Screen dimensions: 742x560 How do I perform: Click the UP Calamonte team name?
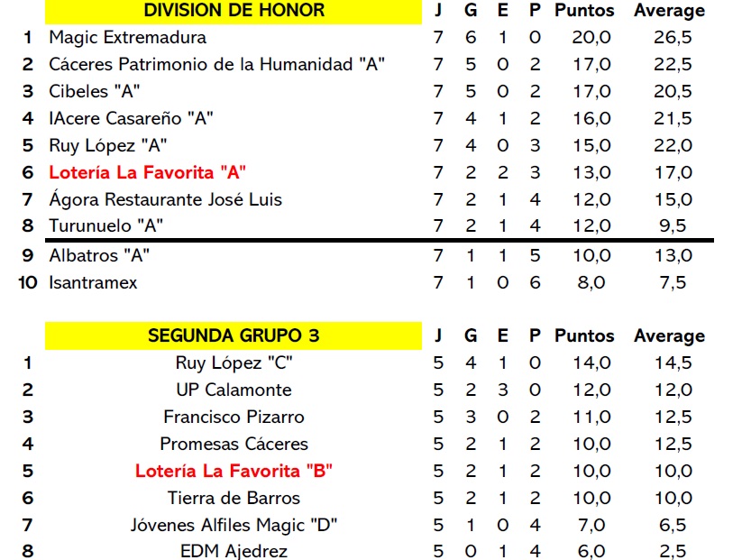(x=234, y=390)
